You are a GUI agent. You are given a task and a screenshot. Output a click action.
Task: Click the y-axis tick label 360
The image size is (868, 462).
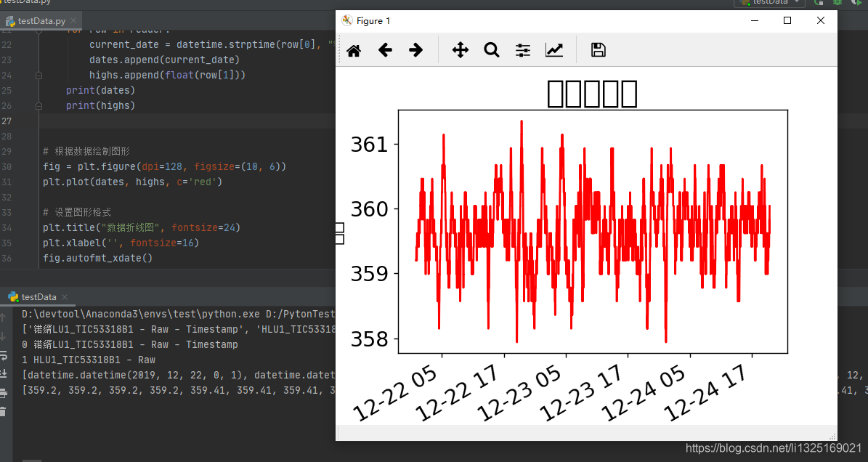click(x=369, y=210)
